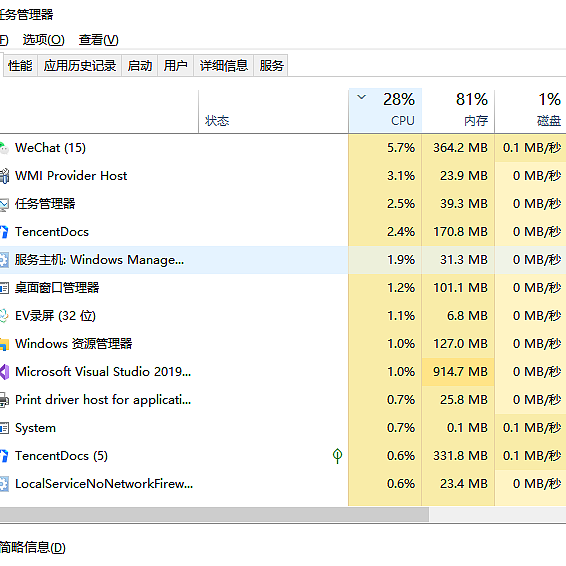Sort by the 状态 column header

click(x=273, y=112)
